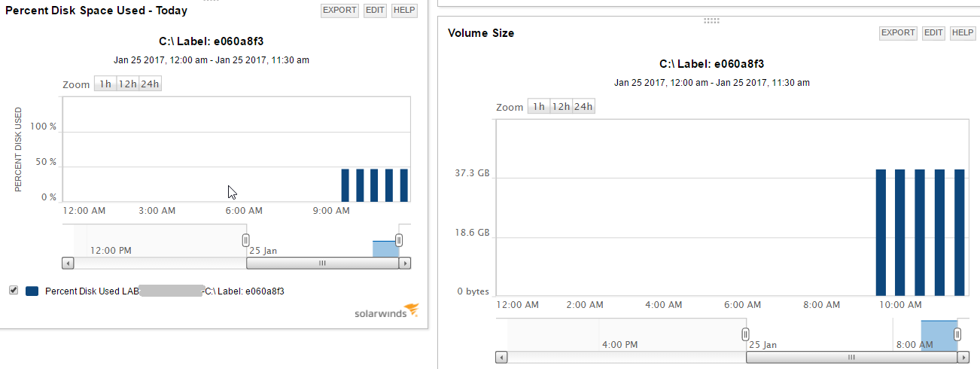Export the Volume Size chart
The image size is (980, 369).
(899, 33)
